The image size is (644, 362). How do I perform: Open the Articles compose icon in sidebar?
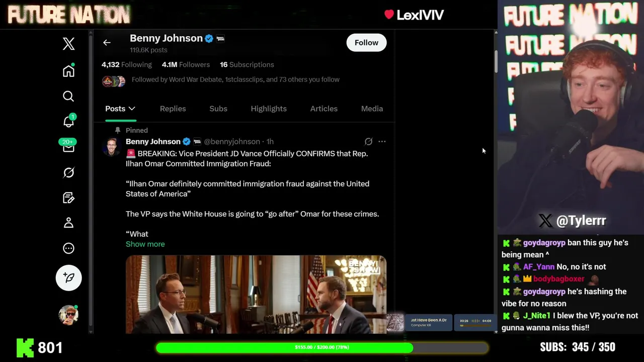pyautogui.click(x=69, y=198)
